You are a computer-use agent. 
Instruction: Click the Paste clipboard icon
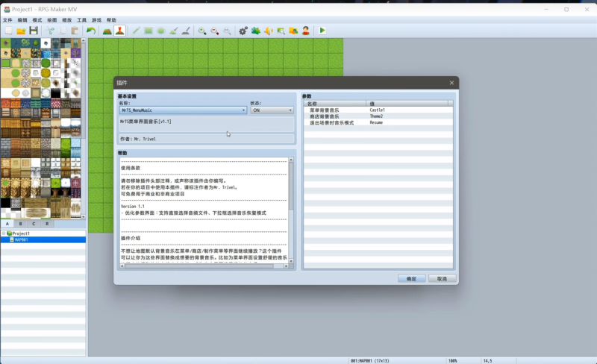(75, 31)
